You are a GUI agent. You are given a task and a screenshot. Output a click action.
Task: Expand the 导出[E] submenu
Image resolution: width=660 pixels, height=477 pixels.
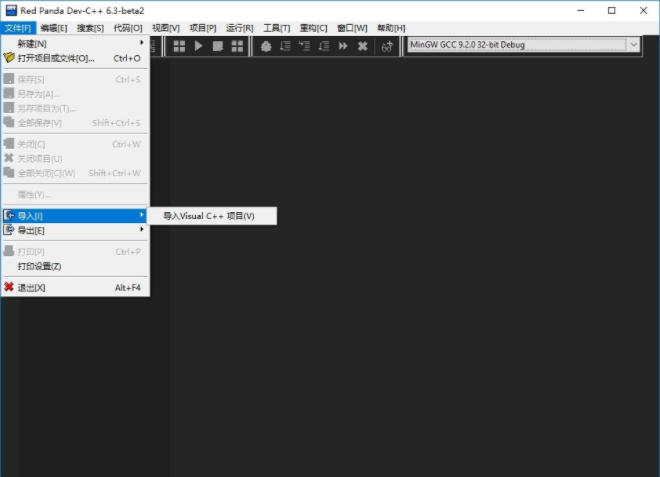click(75, 230)
